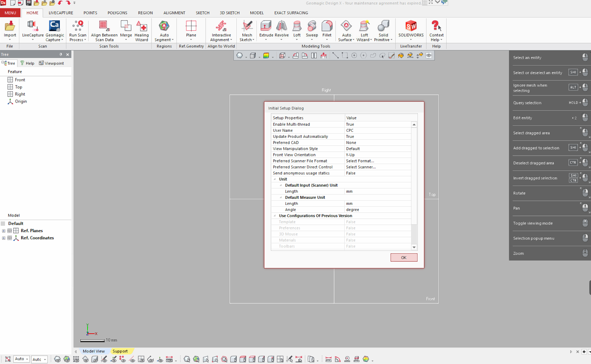
Task: Switch to the POLYGONS ribbon tab
Action: 117,13
